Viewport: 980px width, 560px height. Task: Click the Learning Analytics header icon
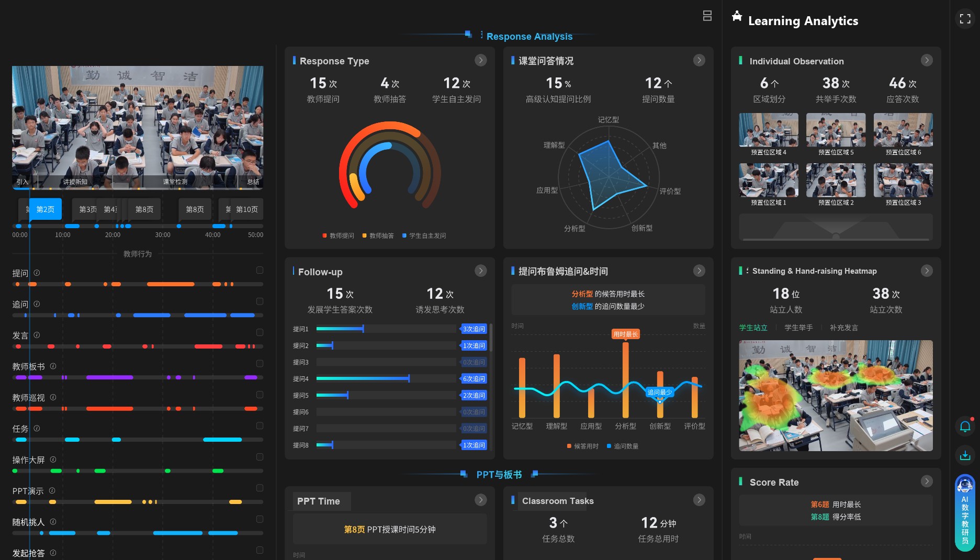pyautogui.click(x=737, y=16)
